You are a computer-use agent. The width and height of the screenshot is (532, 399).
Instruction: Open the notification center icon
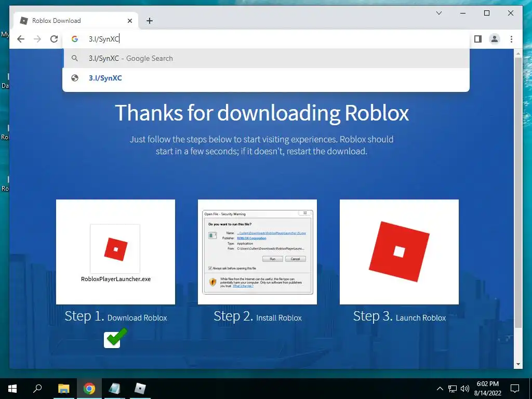(x=515, y=389)
